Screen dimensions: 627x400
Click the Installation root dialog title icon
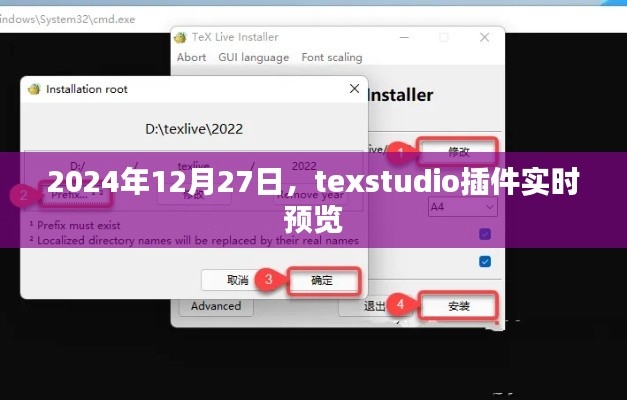(x=34, y=89)
